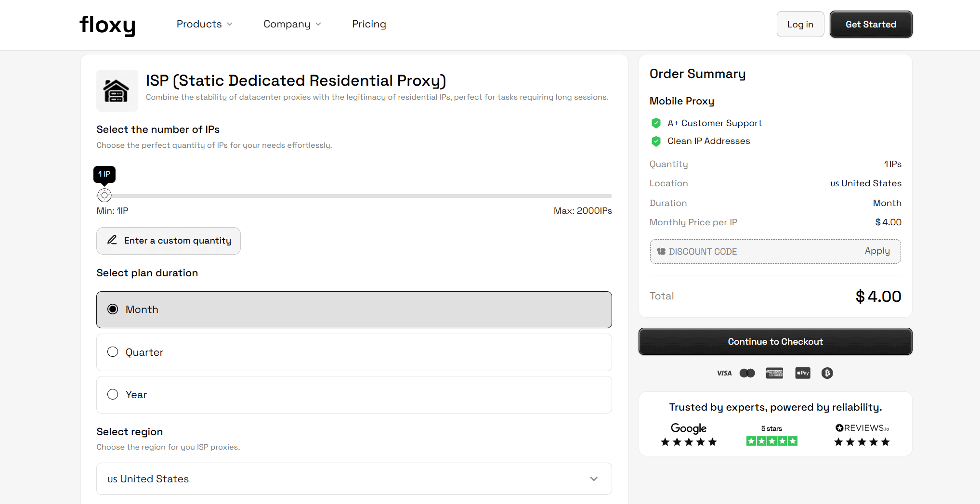Click the Mastercard payment icon

tap(747, 373)
